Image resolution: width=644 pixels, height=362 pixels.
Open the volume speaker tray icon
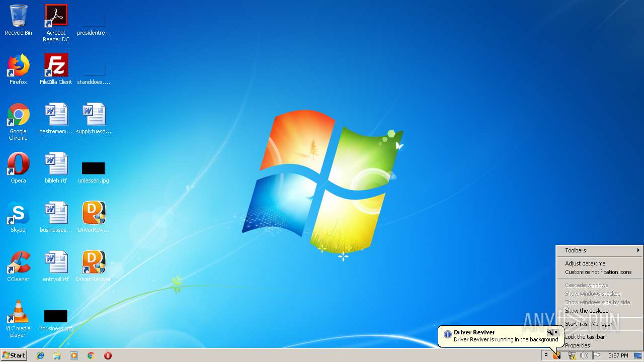(x=584, y=355)
